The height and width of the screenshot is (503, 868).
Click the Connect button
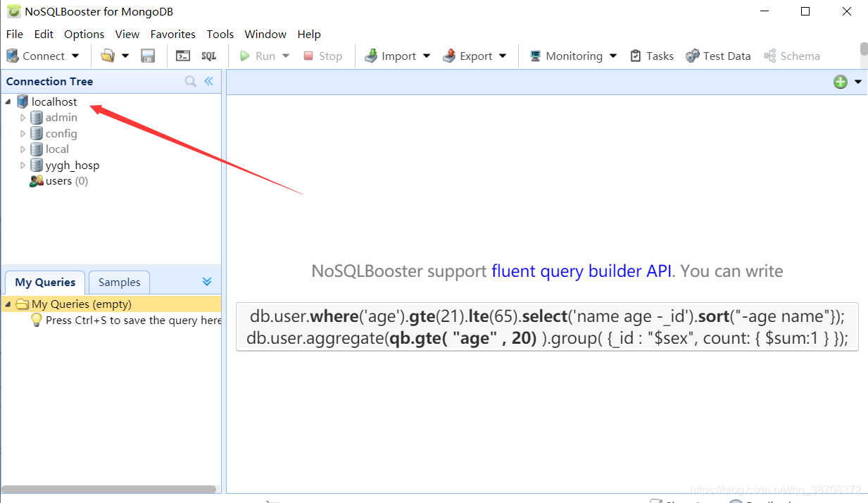(x=39, y=56)
